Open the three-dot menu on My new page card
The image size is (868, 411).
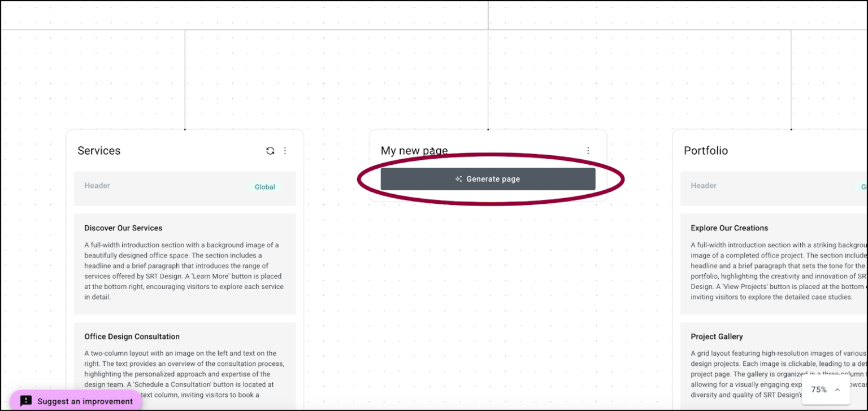pos(588,151)
